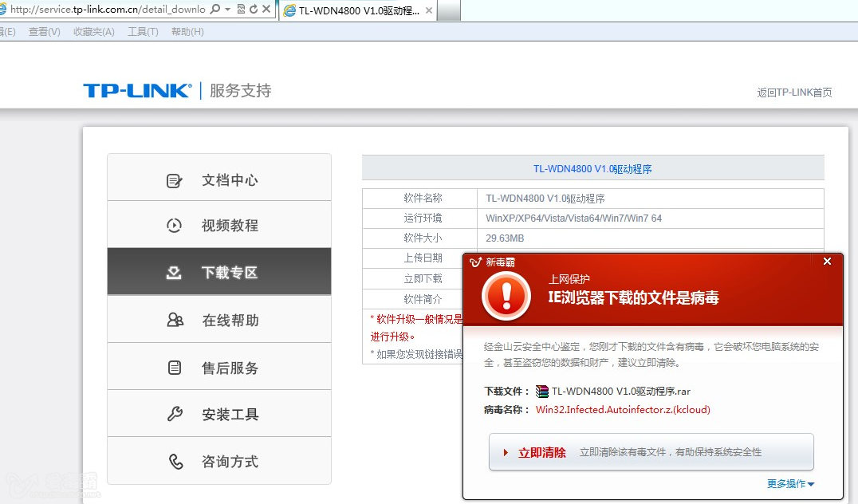Click the 上传日期 row label
Screen dimensions: 858x504
coord(423,258)
